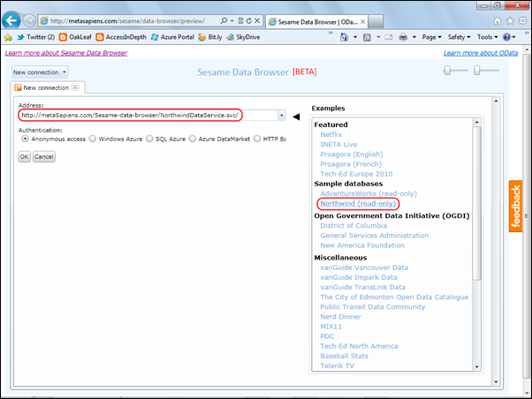Open Favorites star at top right
The image size is (532, 399).
tap(510, 21)
